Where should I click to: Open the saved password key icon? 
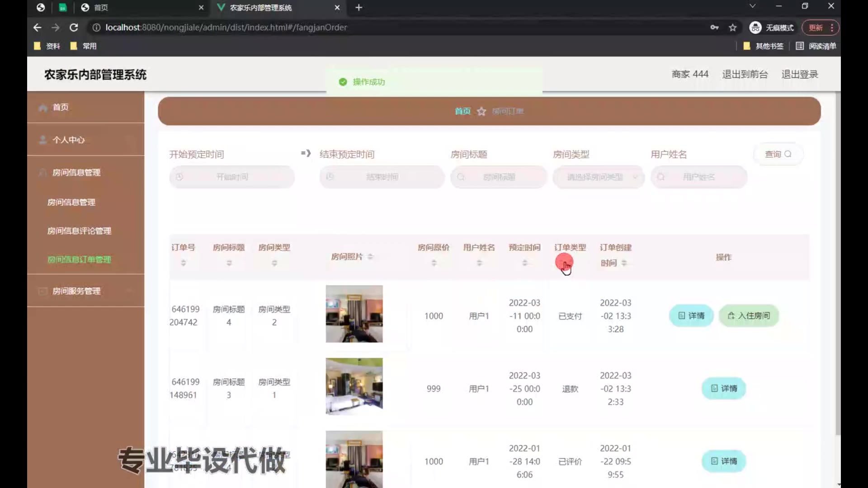tap(714, 28)
